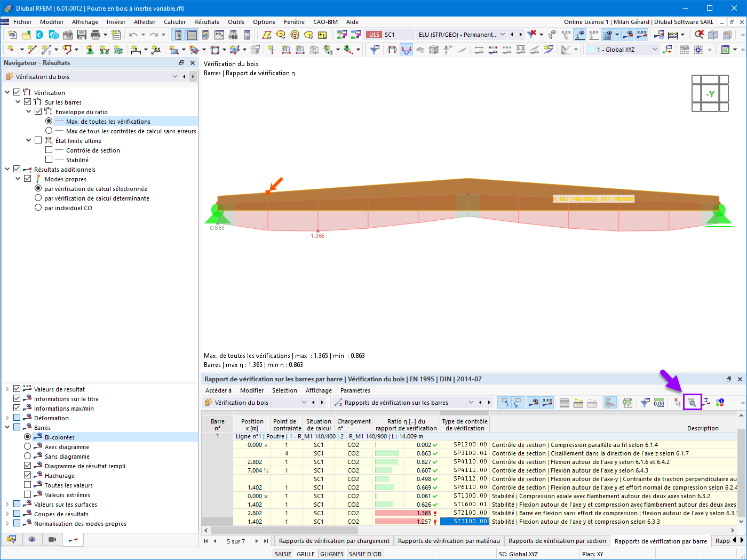Expand 'Valeurs sur les surfaces' node

click(x=7, y=504)
